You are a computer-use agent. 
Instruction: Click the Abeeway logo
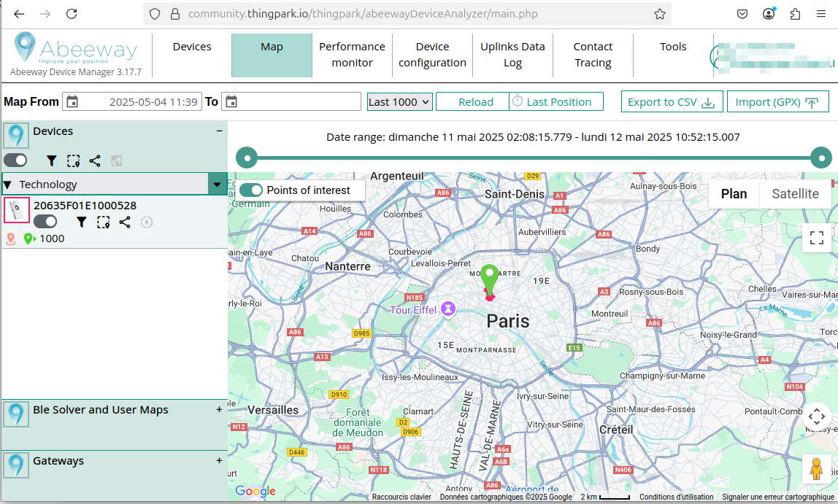(75, 47)
